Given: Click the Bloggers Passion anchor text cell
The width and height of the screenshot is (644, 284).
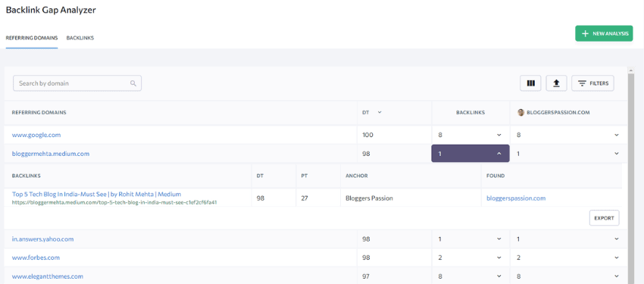Looking at the screenshot, I should click(x=369, y=198).
